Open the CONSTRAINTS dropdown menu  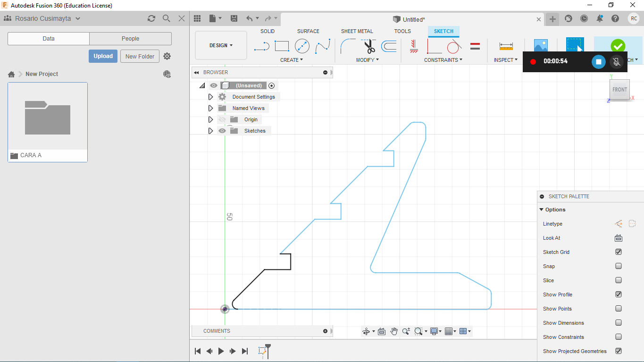click(443, 60)
